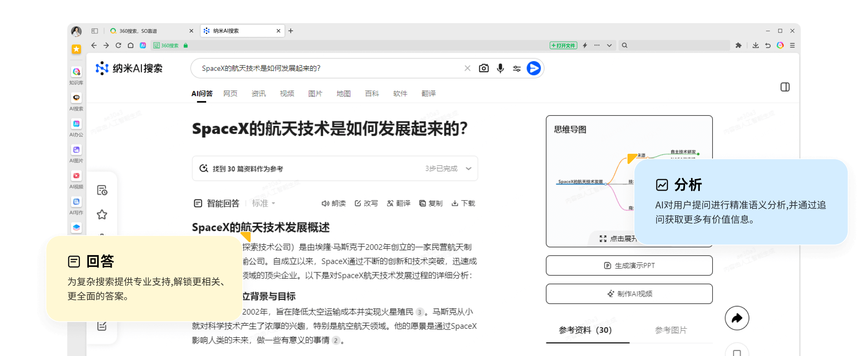Click the 生成演示PPT button
This screenshot has width=868, height=356.
pyautogui.click(x=629, y=265)
